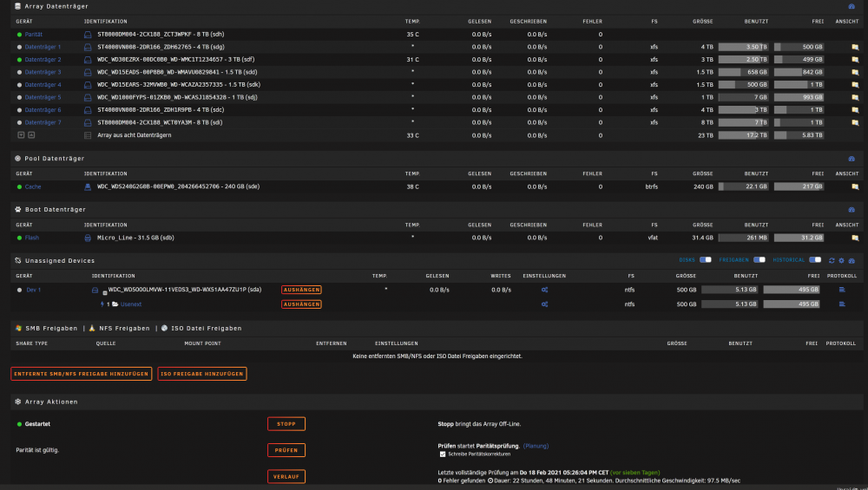Click the disk icon of WDC_WD30EZRX drive
868x490 pixels.
[x=88, y=60]
